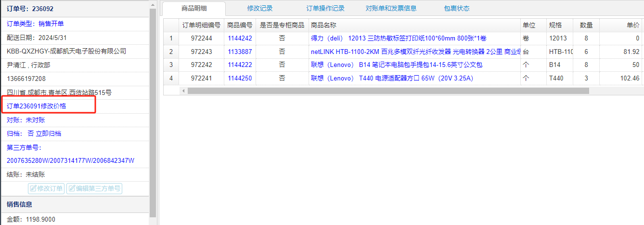Click the 编辑第三方单号 button
This screenshot has height=225, width=644.
pyautogui.click(x=94, y=188)
